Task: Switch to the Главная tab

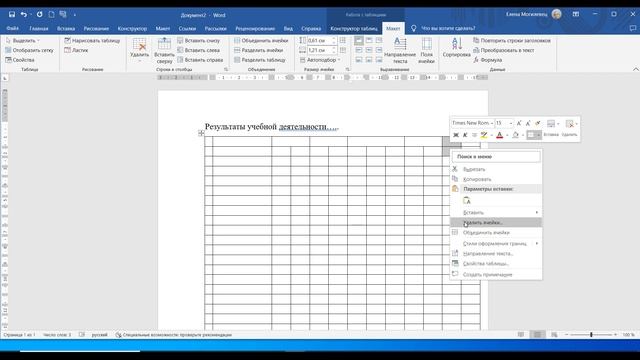Action: tap(39, 29)
